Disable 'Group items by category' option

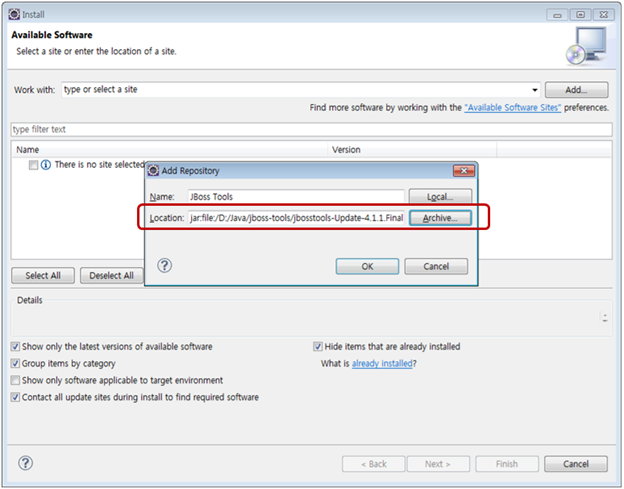pos(15,364)
